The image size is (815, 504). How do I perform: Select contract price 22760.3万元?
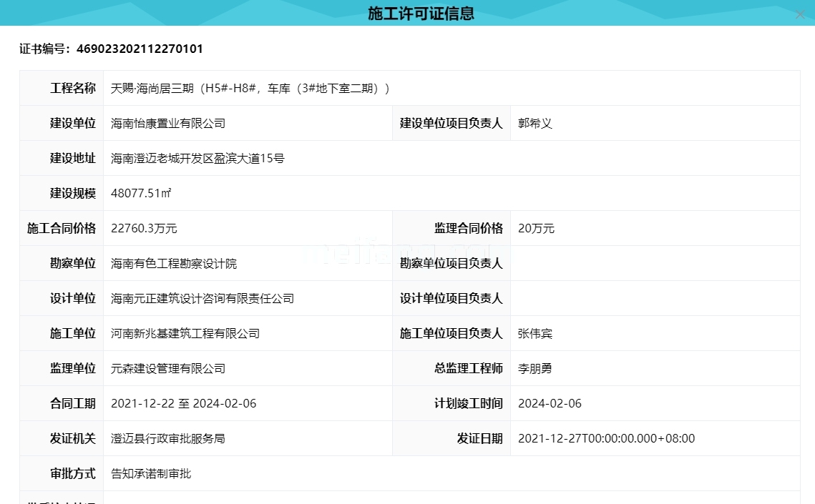point(144,228)
